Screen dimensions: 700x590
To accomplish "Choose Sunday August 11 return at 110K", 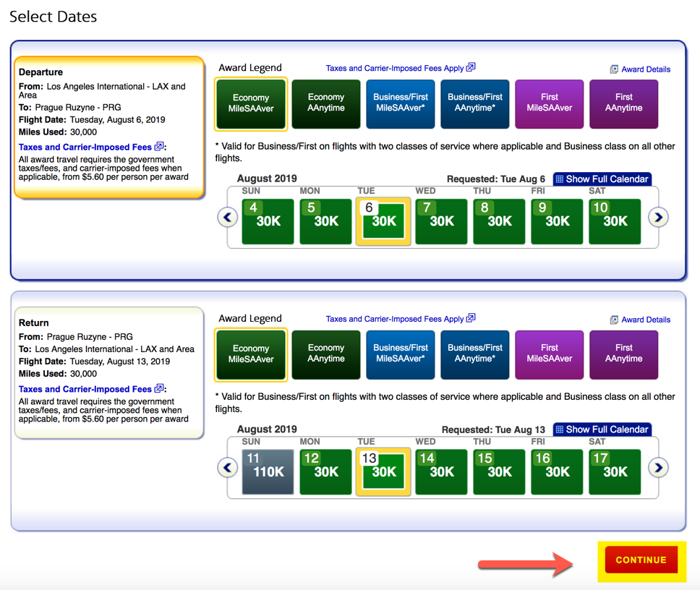I will tap(268, 472).
